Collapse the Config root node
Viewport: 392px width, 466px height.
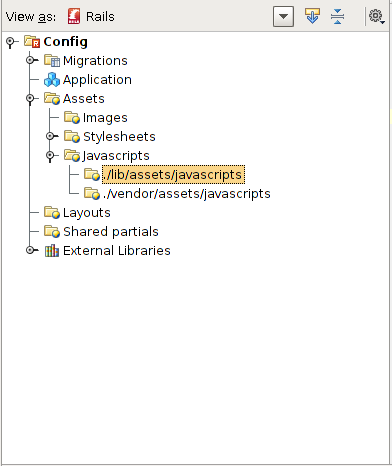tap(11, 42)
